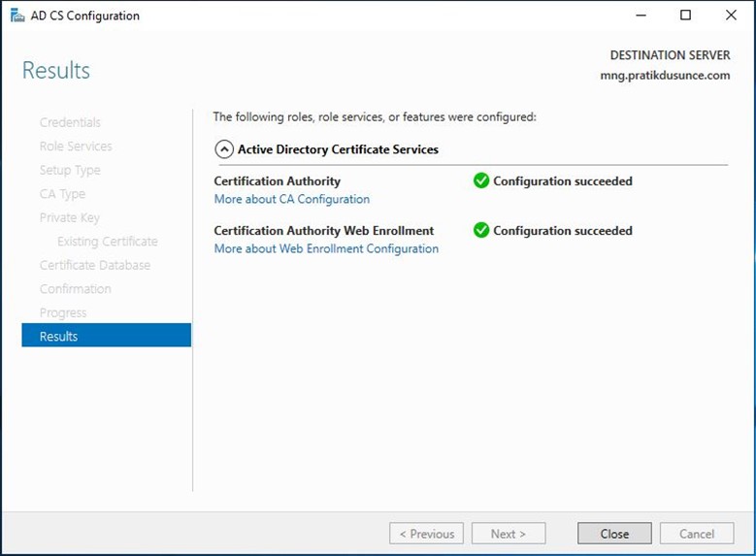This screenshot has width=756, height=556.
Task: Select the Setup Type wizard step
Action: point(70,170)
